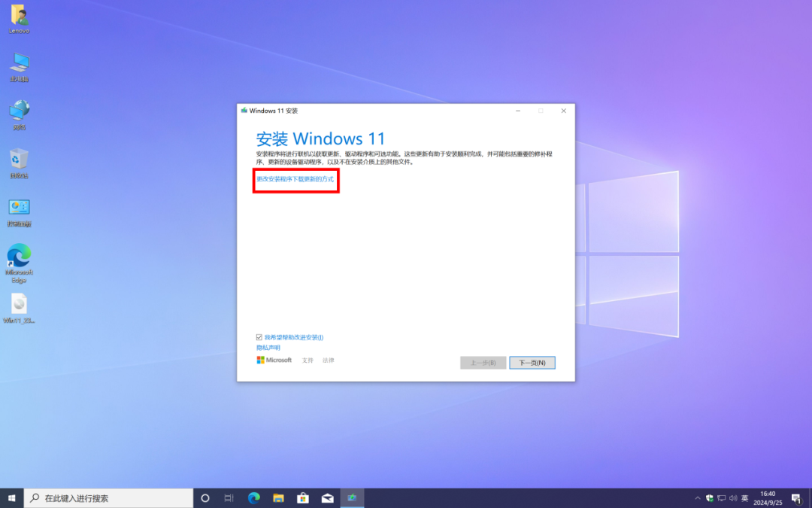Open the notification center icon
Viewport: 812px width, 508px height.
pyautogui.click(x=796, y=498)
